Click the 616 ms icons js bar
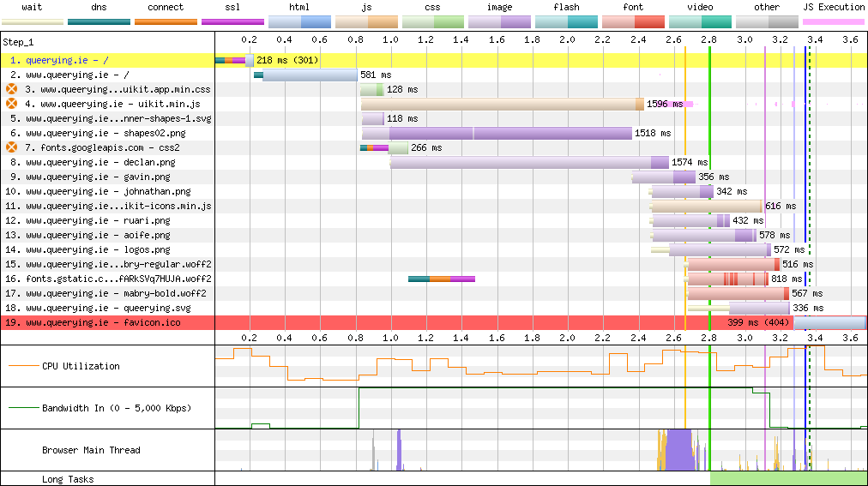The width and height of the screenshot is (868, 486). point(706,206)
